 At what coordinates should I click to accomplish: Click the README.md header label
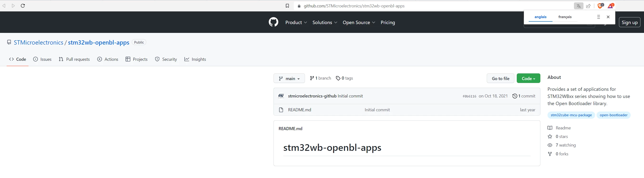(x=290, y=128)
